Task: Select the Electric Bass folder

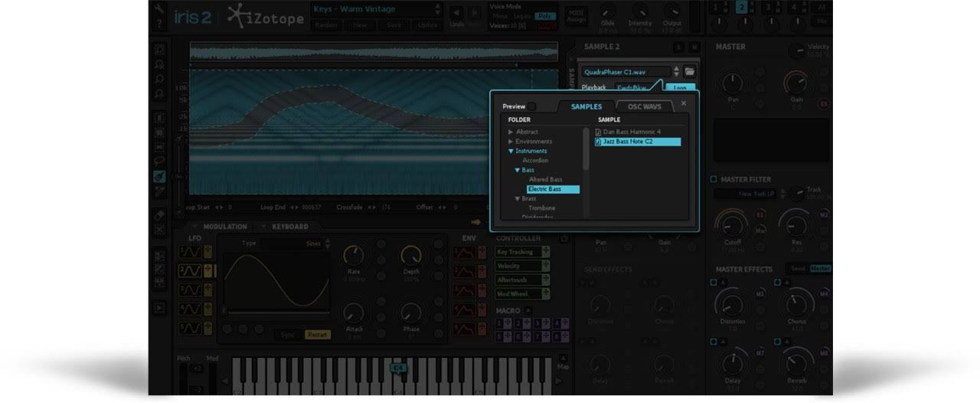Action: click(553, 189)
